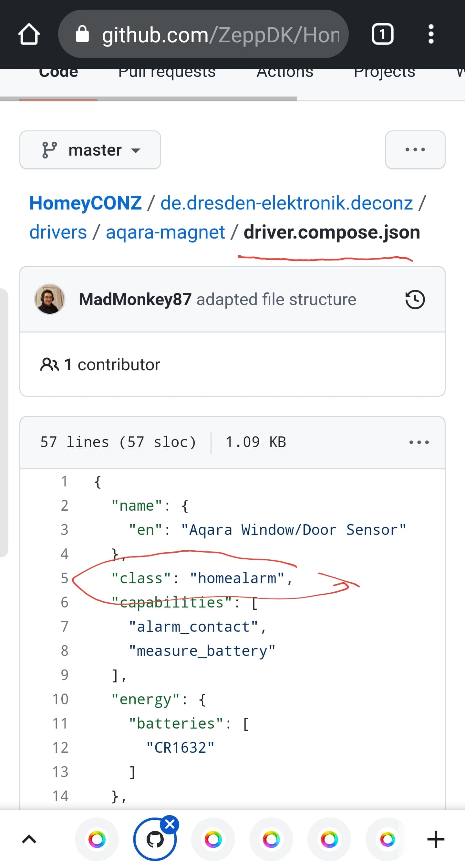Open the HomeyCONZ repository link
Screen dimensions: 465x868
tap(86, 203)
